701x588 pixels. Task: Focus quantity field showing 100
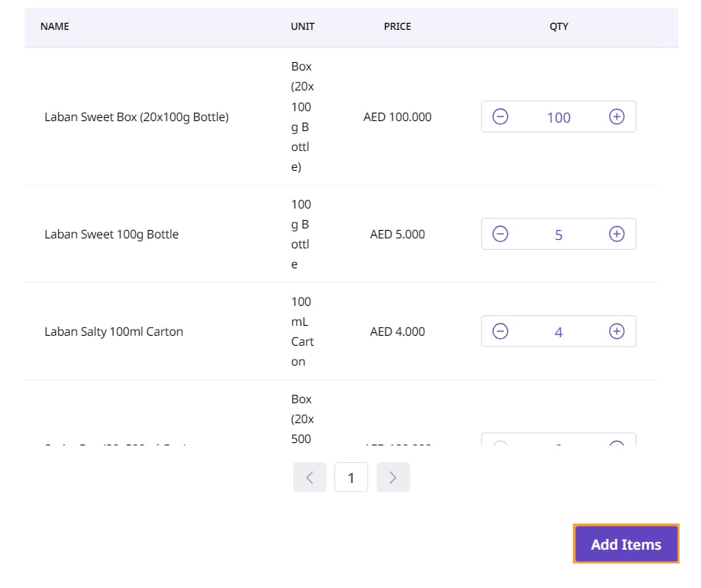(x=558, y=117)
